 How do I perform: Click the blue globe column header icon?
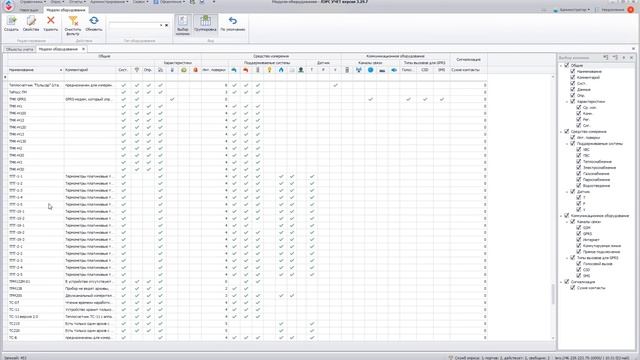pos(370,70)
